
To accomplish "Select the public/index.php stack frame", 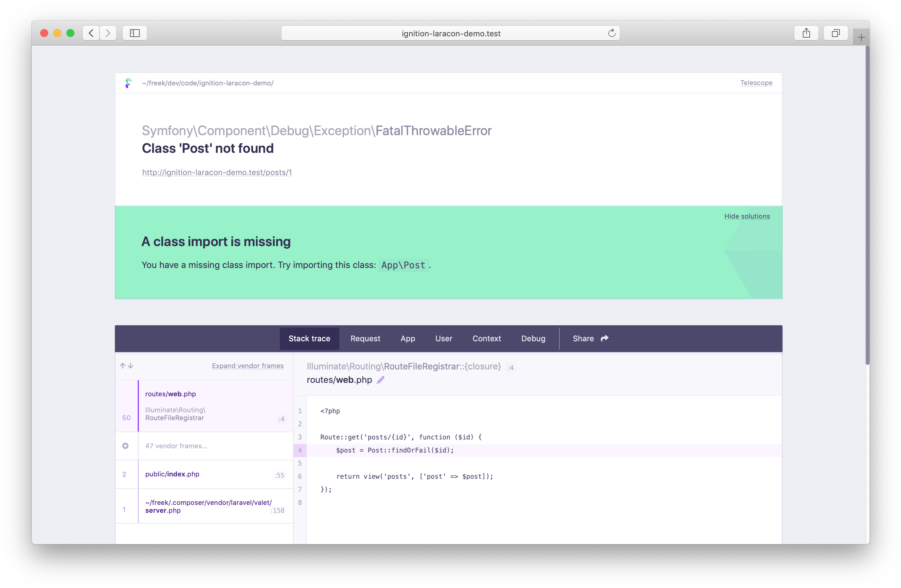I will pos(205,474).
